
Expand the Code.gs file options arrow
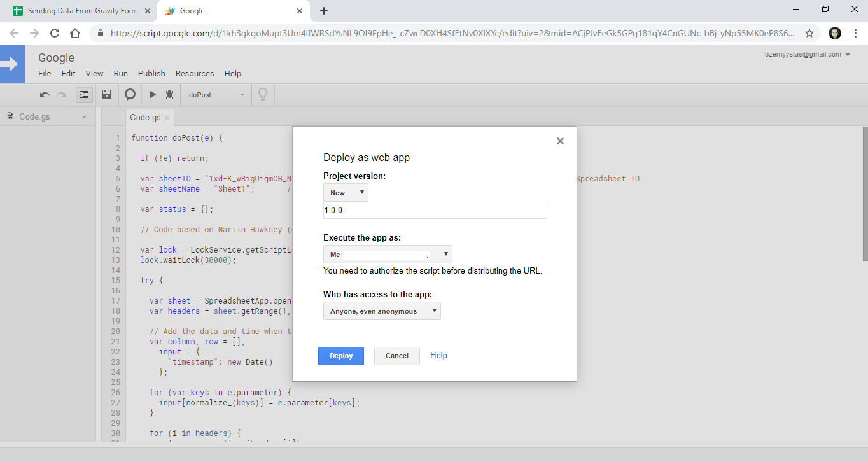[84, 117]
